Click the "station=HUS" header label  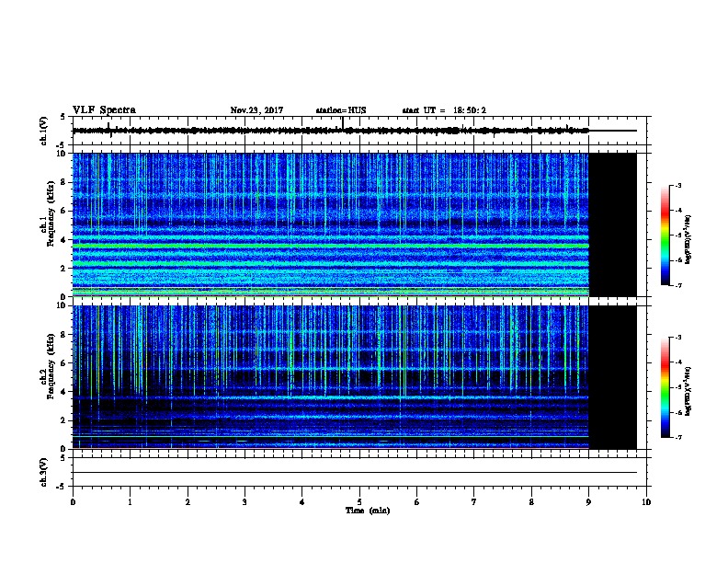pyautogui.click(x=341, y=110)
